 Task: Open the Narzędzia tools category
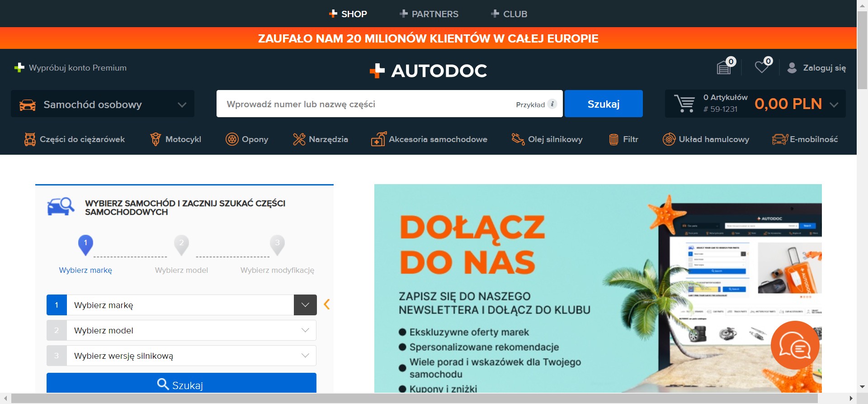click(x=321, y=139)
